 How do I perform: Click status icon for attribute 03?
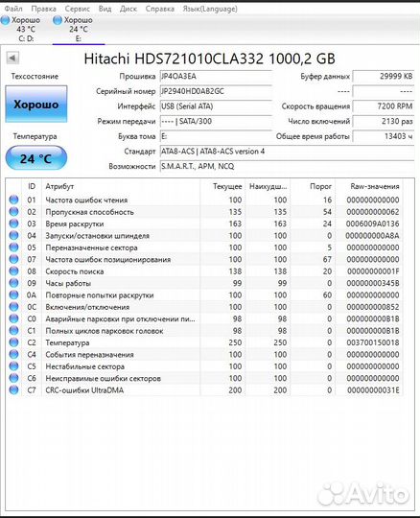point(13,224)
